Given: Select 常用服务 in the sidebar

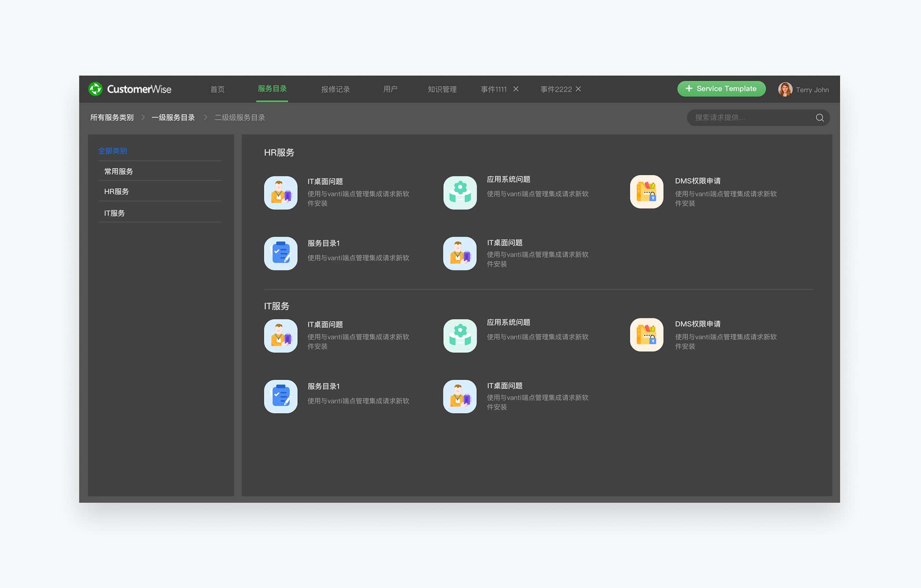Looking at the screenshot, I should coord(118,171).
